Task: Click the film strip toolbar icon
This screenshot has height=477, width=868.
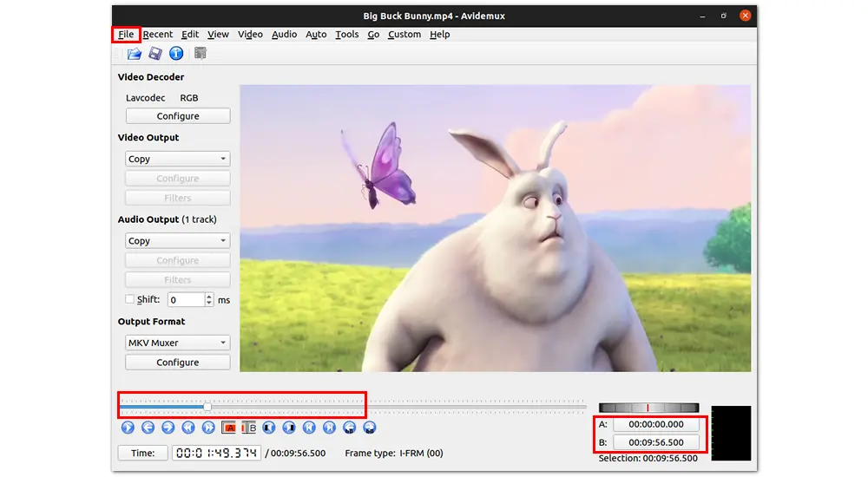Action: 201,54
